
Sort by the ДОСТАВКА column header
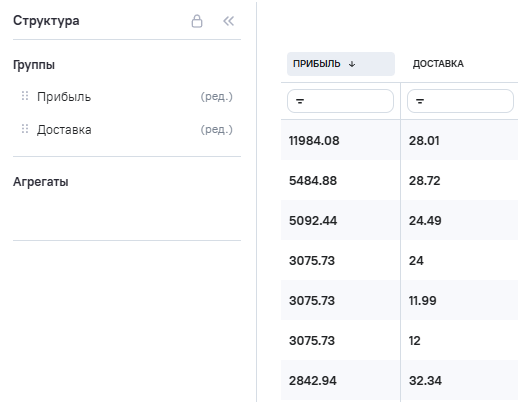pyautogui.click(x=438, y=64)
